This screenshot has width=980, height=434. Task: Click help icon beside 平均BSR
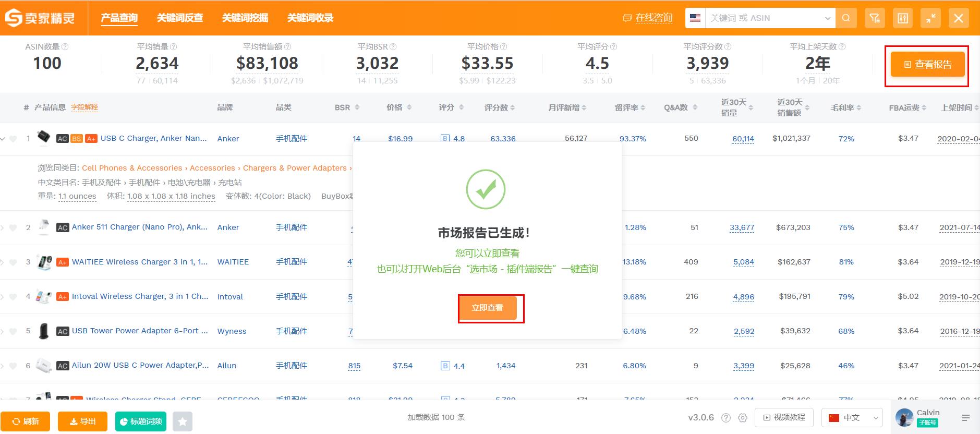coord(393,47)
